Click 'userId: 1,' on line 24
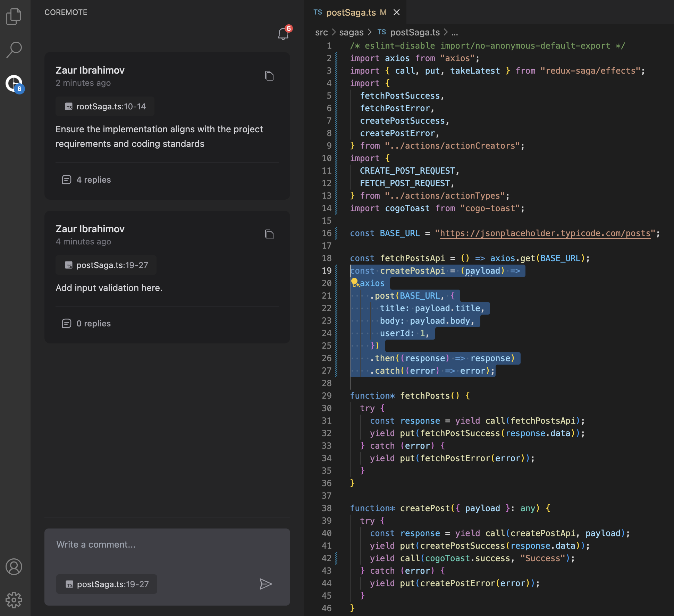Image resolution: width=674 pixels, height=616 pixels. 405,333
